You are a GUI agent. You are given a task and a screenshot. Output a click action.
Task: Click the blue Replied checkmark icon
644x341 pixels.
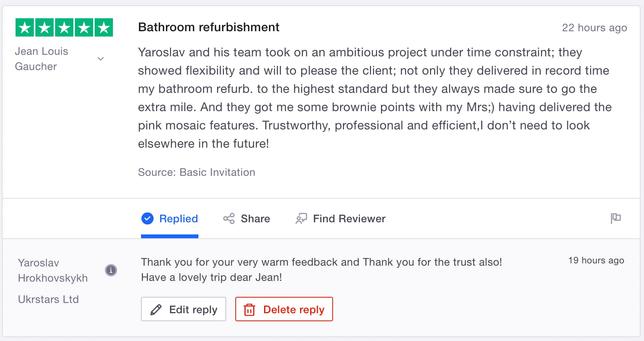[147, 218]
